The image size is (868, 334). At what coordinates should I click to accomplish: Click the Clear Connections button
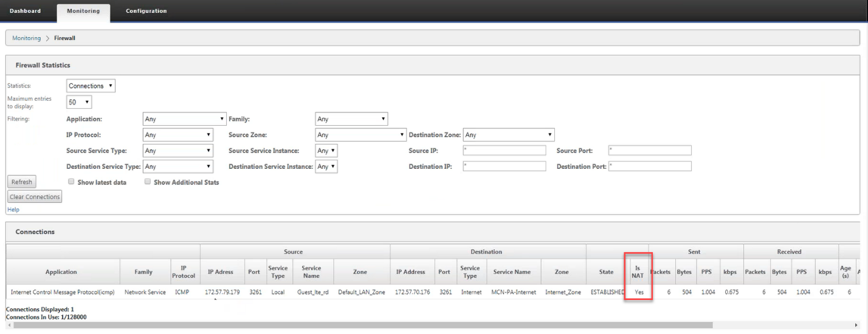[x=35, y=197]
